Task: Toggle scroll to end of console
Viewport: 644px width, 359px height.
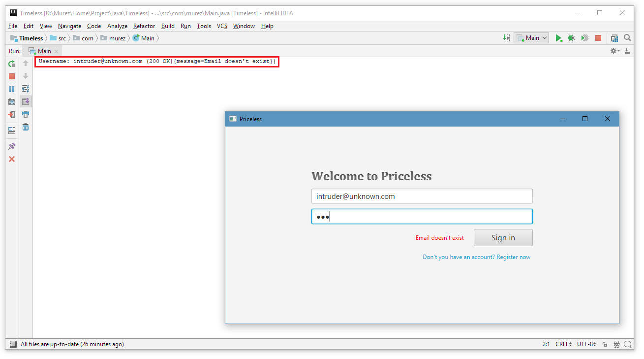Action: [x=26, y=101]
